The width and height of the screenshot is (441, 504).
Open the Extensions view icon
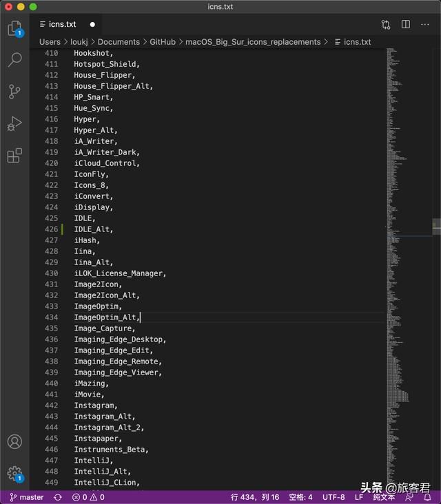pos(14,155)
